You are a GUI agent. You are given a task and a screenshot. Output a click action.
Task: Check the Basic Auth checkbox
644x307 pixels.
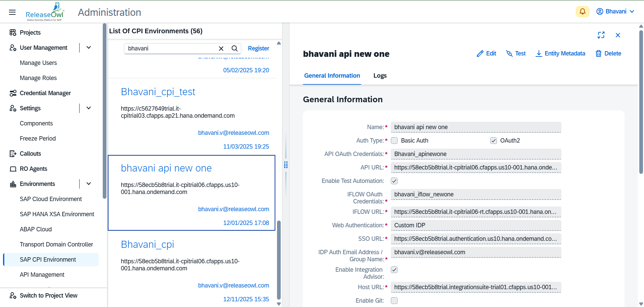(394, 141)
